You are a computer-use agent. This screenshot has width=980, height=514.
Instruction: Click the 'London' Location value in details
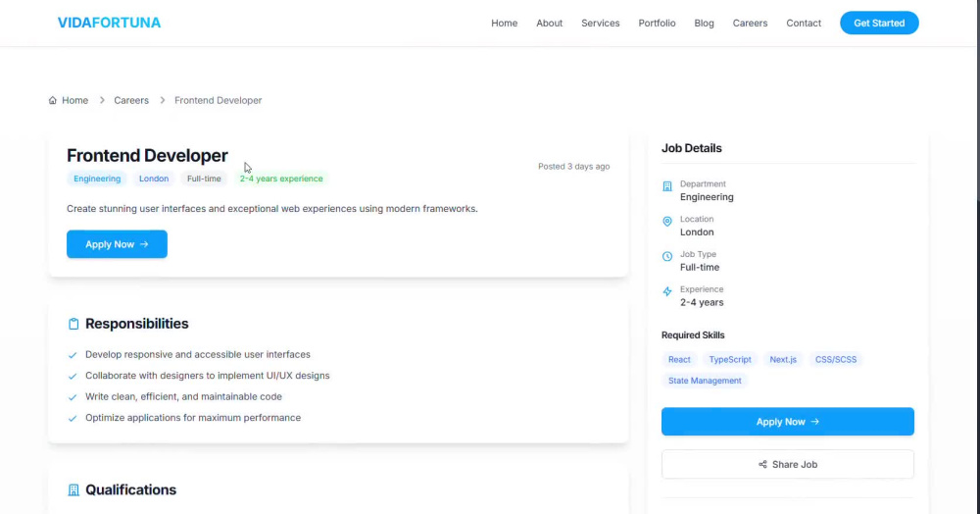(x=696, y=232)
